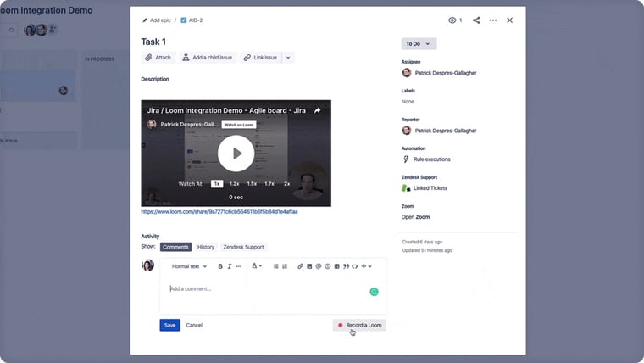
Task: Click the code snippet icon in editor
Action: pyautogui.click(x=354, y=266)
